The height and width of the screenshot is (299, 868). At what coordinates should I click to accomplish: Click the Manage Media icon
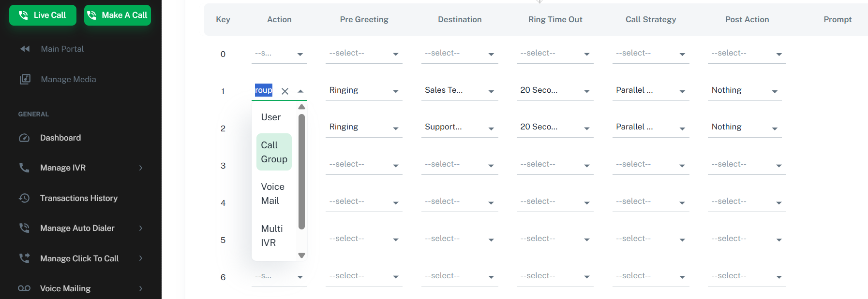25,79
